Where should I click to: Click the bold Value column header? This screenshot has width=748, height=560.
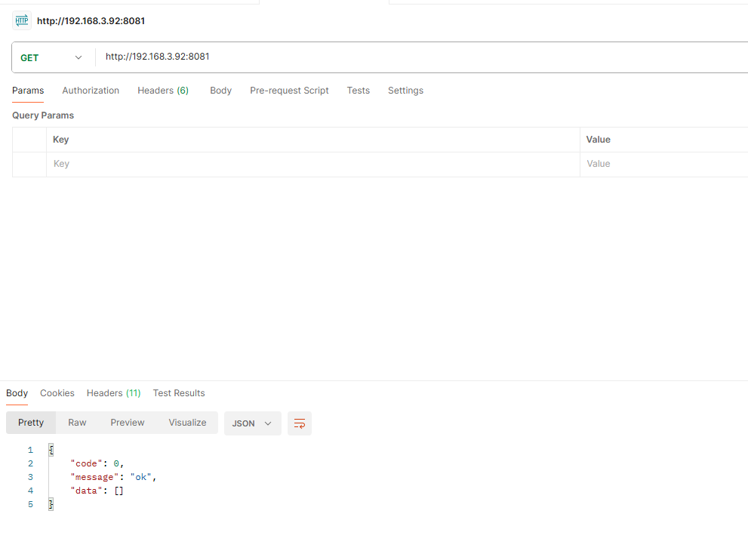tap(599, 140)
